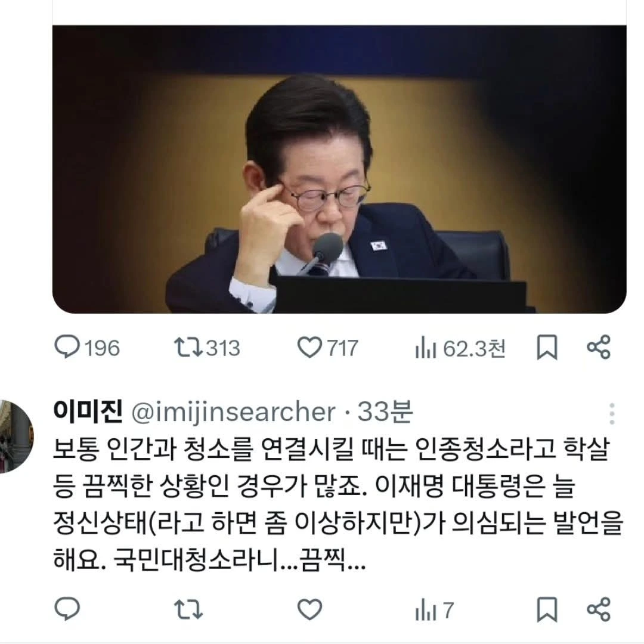Open the photo of man at microphone

(339, 169)
